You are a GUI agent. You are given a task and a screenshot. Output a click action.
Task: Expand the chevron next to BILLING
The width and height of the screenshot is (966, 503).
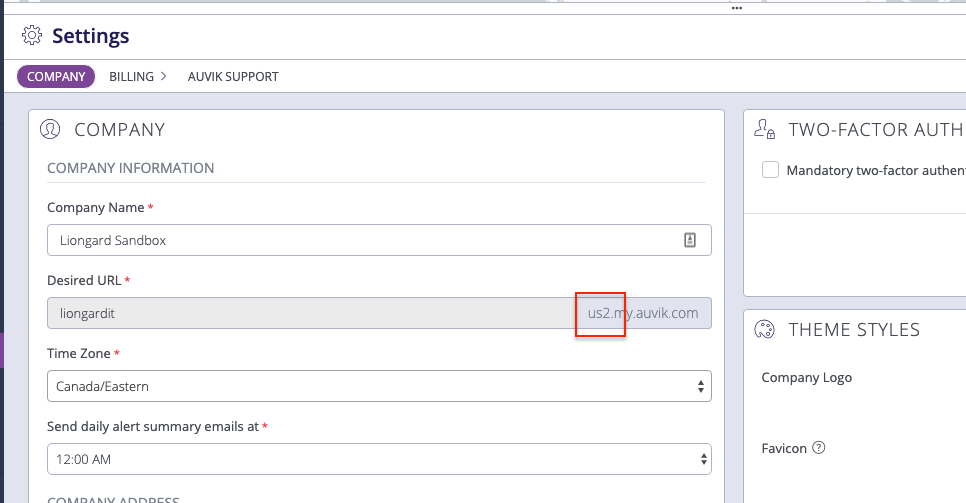tap(163, 76)
